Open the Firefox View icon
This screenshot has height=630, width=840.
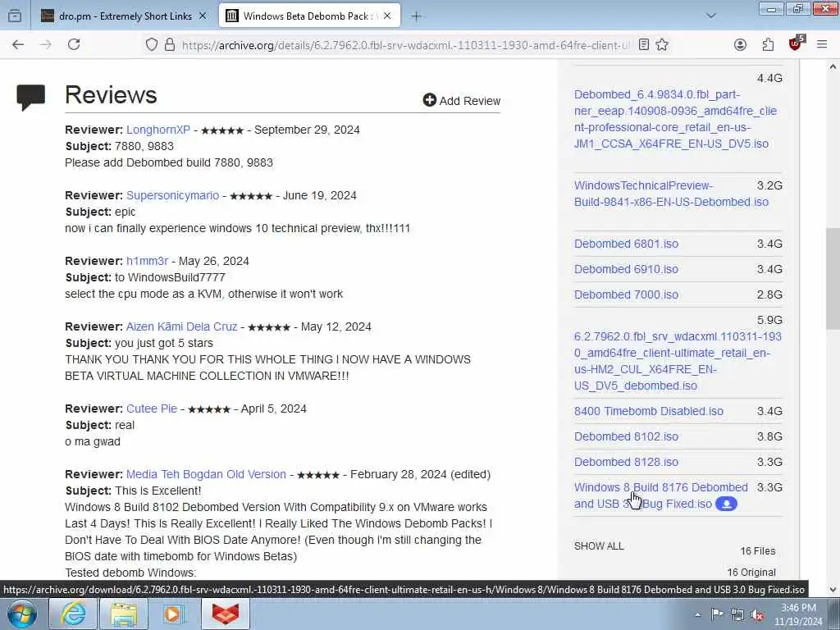tap(15, 16)
